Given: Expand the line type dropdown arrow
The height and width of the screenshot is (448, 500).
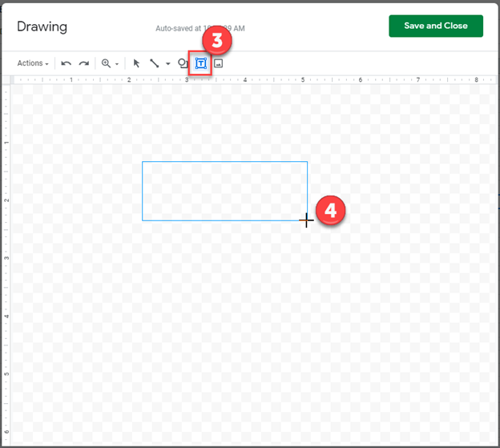Looking at the screenshot, I should (x=167, y=64).
